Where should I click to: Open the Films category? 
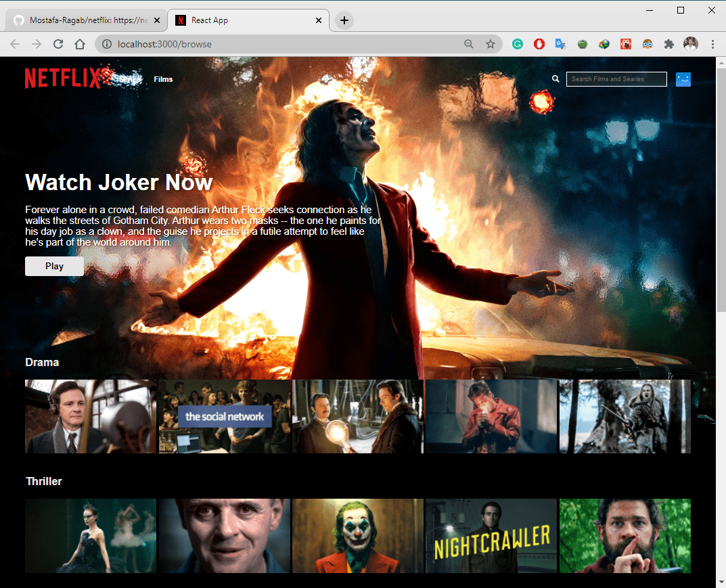coord(163,79)
